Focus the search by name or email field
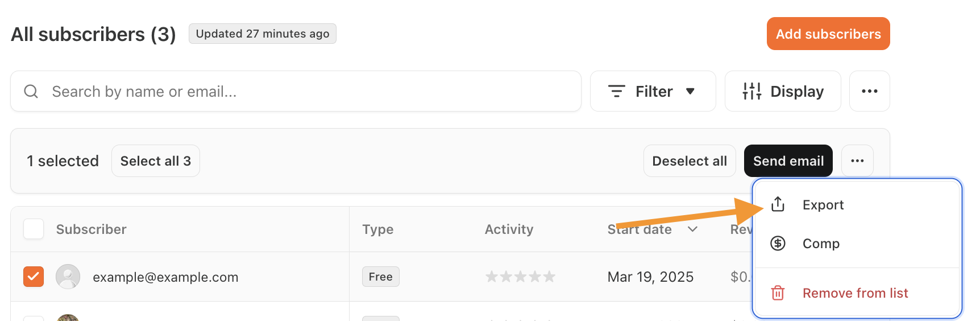980x321 pixels. pyautogui.click(x=307, y=91)
